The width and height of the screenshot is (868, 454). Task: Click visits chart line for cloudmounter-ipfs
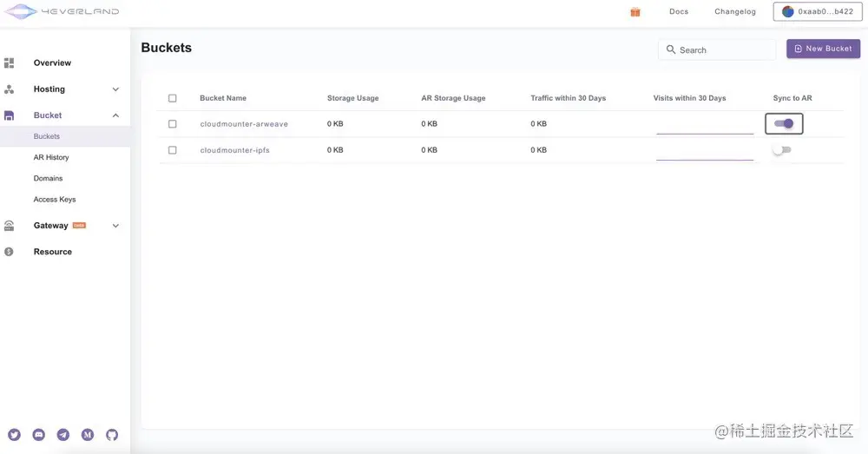[705, 160]
